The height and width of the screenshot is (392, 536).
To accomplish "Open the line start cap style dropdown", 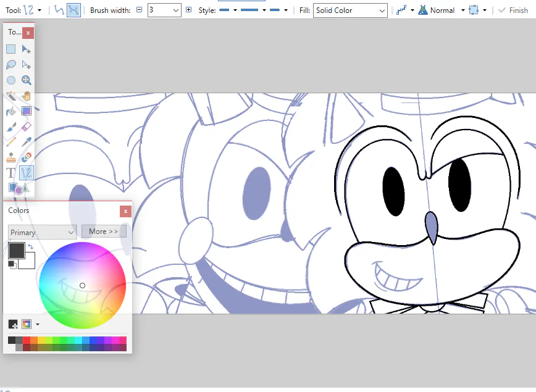I will (x=235, y=10).
